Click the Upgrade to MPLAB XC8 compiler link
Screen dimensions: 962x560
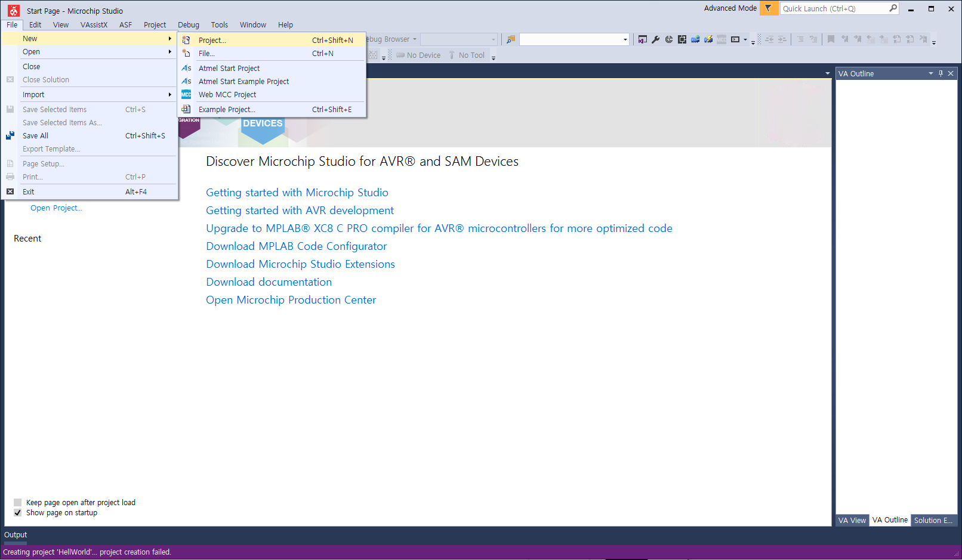pos(439,228)
